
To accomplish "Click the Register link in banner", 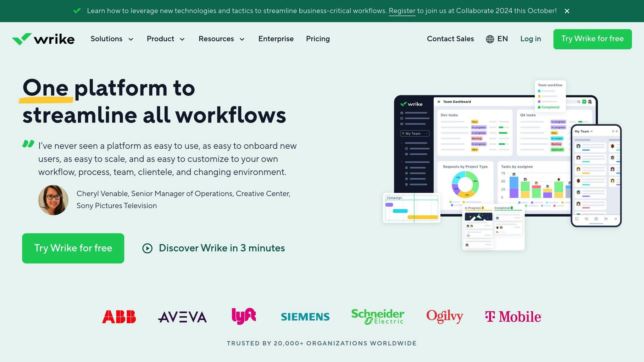I will (402, 11).
